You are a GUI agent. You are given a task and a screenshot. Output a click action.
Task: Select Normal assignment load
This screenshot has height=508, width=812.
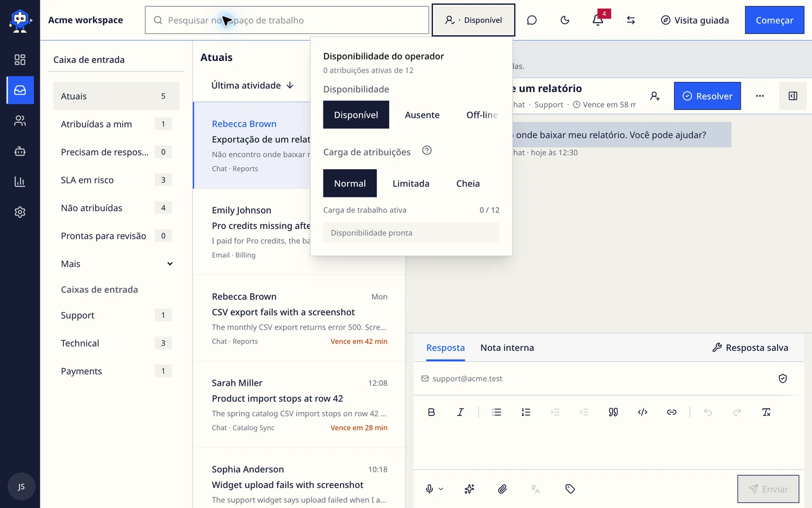point(349,184)
